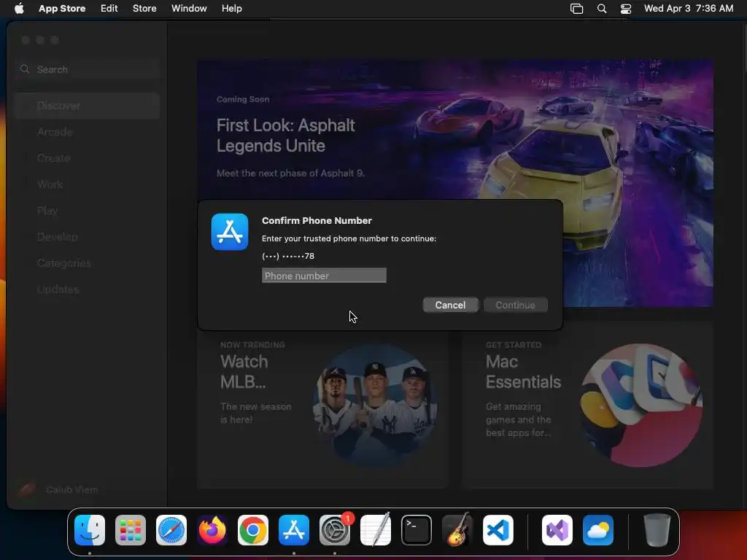Launch Firefox from the Dock
Image resolution: width=747 pixels, height=560 pixels.
tap(212, 530)
